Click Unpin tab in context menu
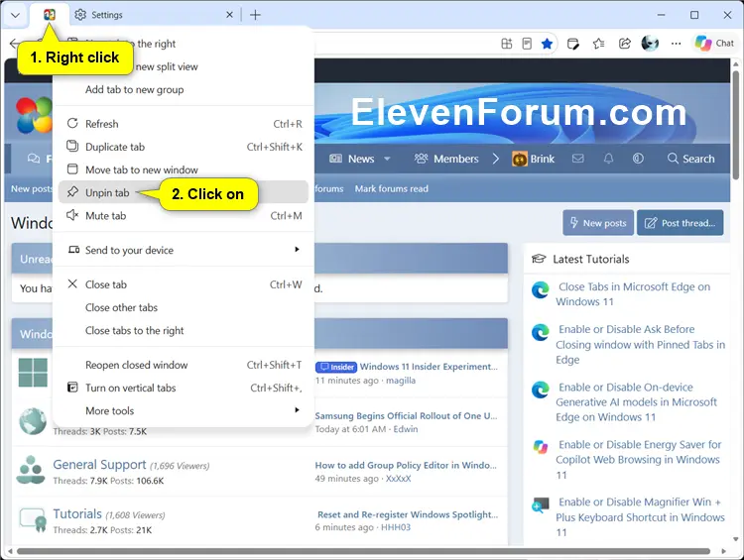Screen dimensions: 744x560 [183, 192]
